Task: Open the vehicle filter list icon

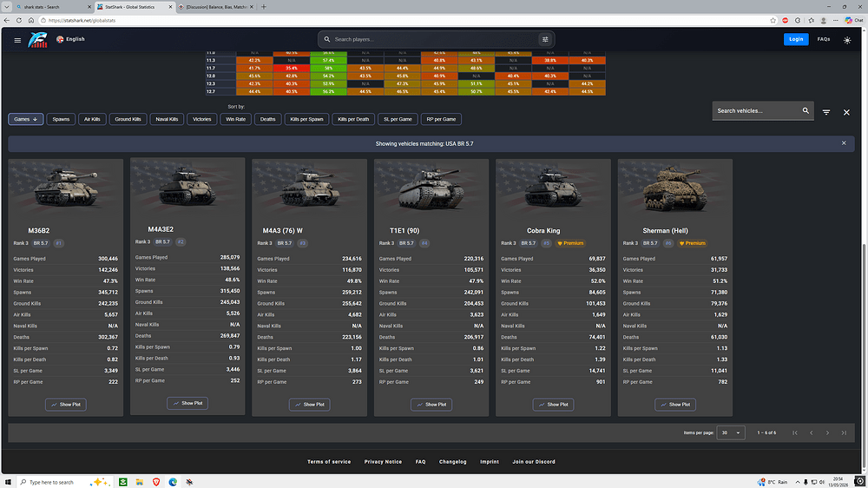Action: click(x=826, y=112)
